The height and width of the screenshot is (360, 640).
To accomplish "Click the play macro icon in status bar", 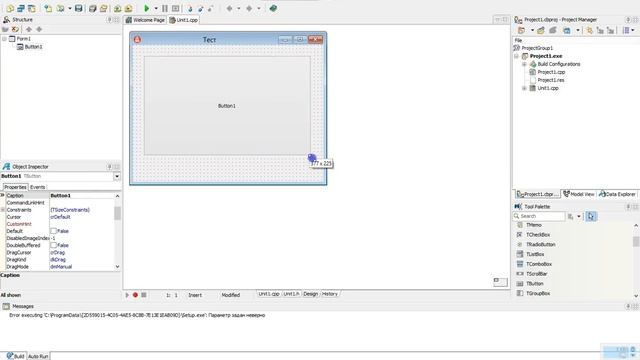I will [127, 295].
